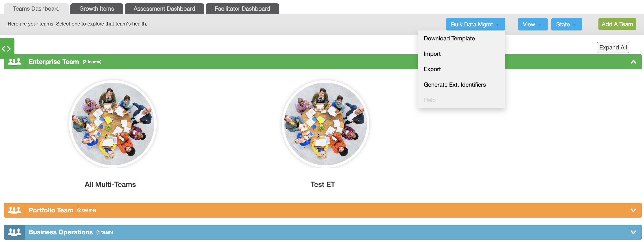
Task: Expand the Business Operations section chevron
Action: [633, 232]
